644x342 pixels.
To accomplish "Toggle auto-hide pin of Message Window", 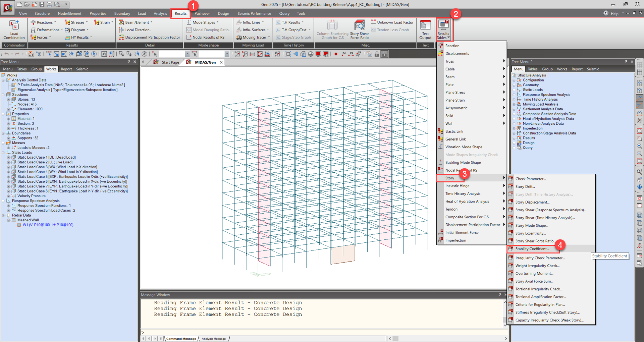I will [499, 295].
